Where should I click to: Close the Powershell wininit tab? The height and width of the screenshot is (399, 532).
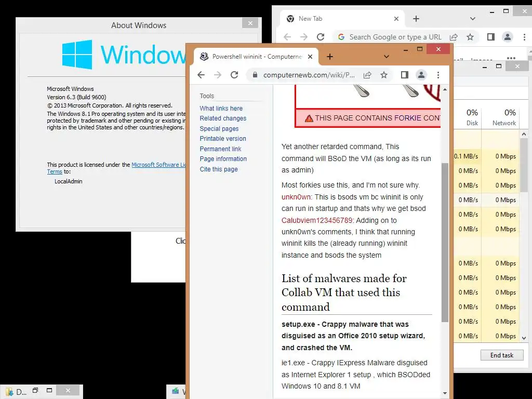tap(310, 57)
